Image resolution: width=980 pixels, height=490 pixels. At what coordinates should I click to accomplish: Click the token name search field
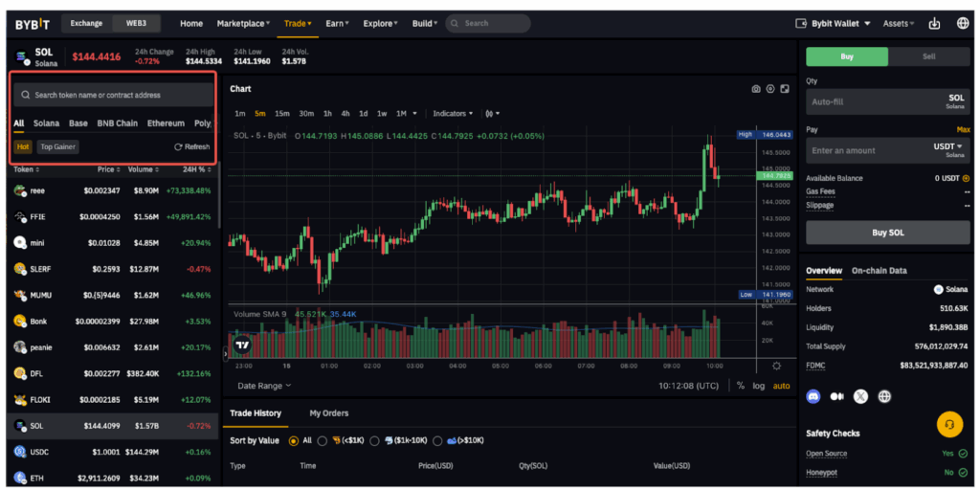(x=114, y=95)
